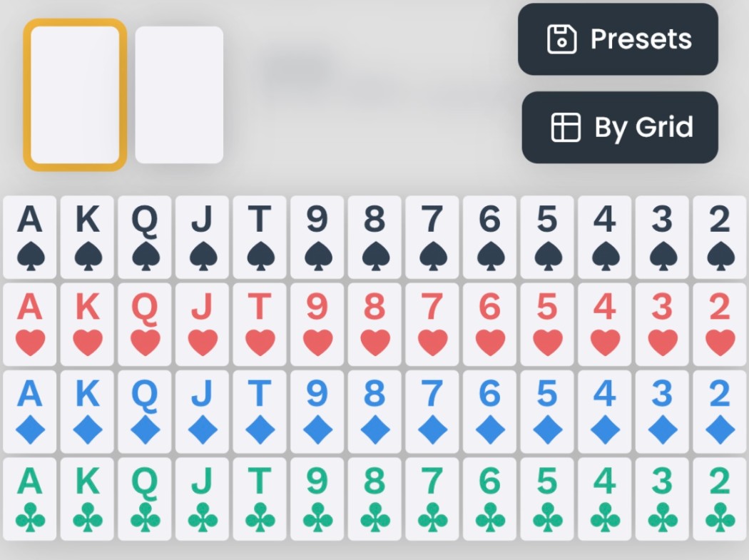
Task: Select the highlighted first empty card slot
Action: tap(75, 95)
